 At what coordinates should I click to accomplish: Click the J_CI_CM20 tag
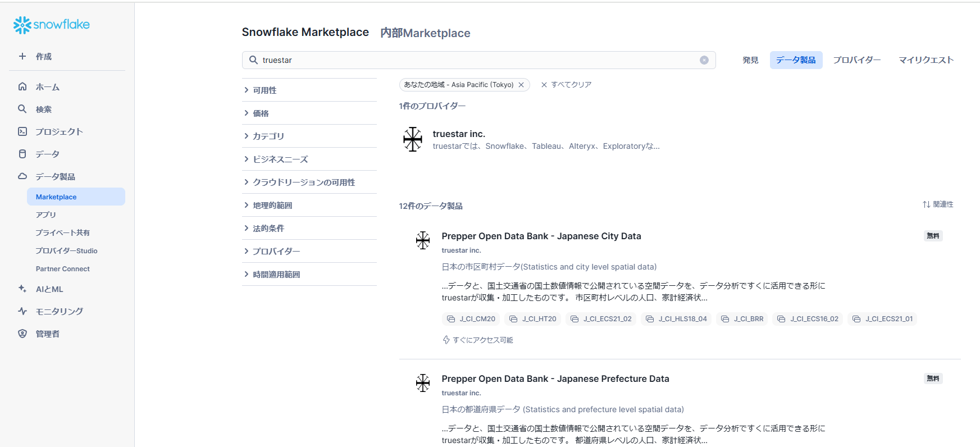pos(471,319)
